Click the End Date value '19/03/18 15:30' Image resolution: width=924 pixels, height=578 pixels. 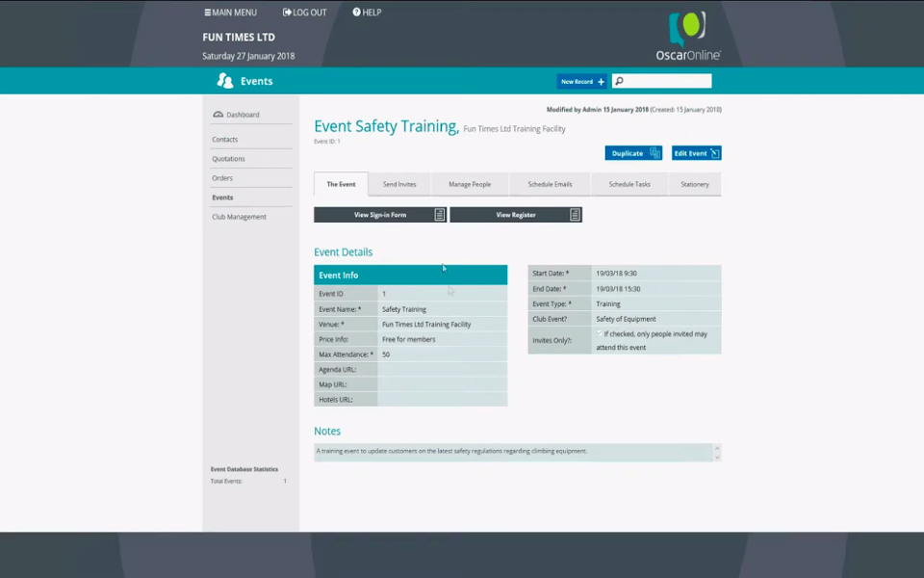(x=618, y=289)
